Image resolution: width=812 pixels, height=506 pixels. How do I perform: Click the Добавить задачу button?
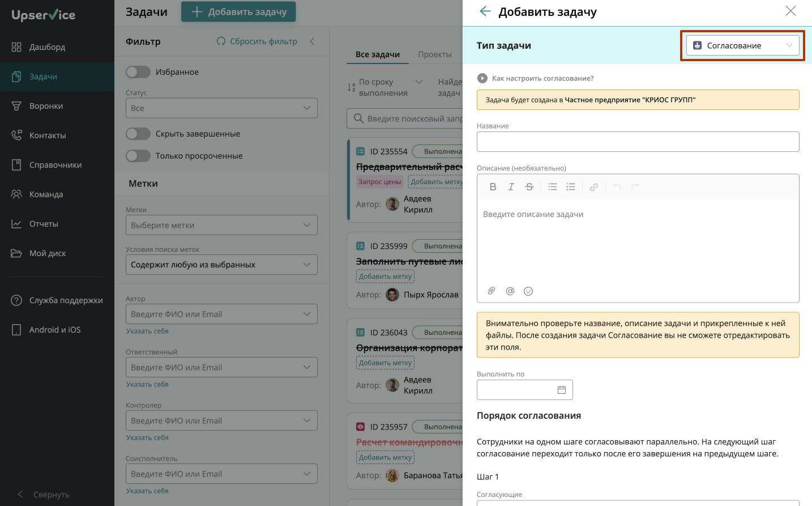(x=238, y=12)
